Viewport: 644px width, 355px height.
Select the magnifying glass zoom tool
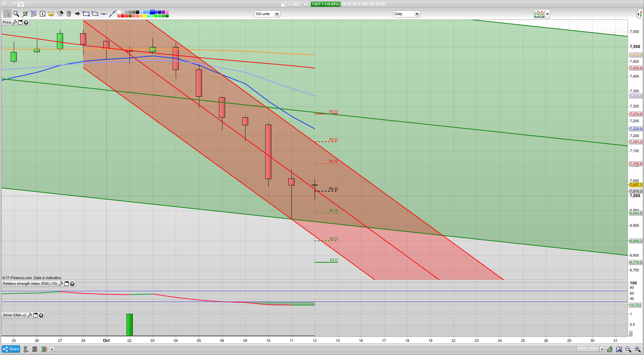pos(16,14)
